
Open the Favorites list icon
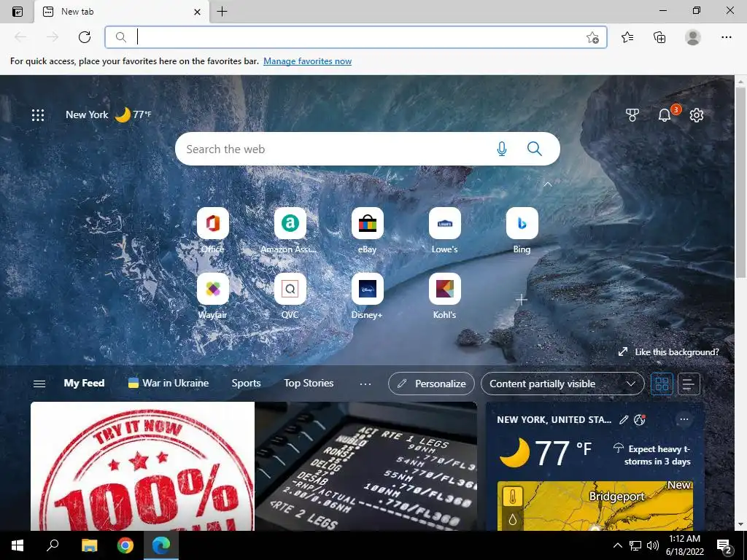click(627, 37)
